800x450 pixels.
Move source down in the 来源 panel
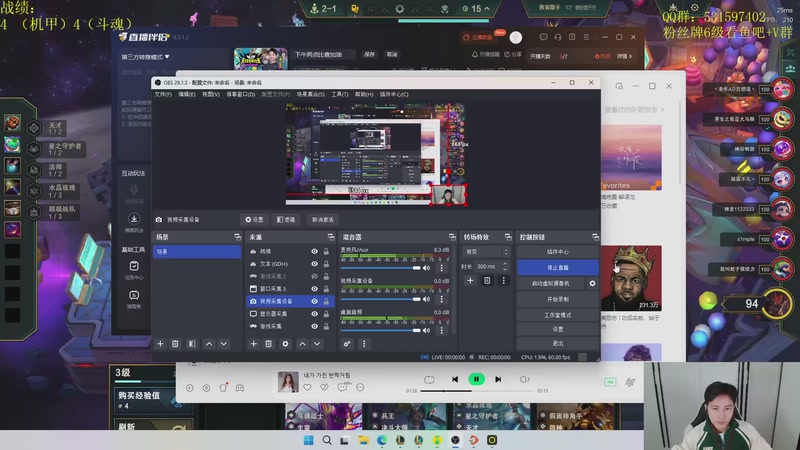[317, 344]
